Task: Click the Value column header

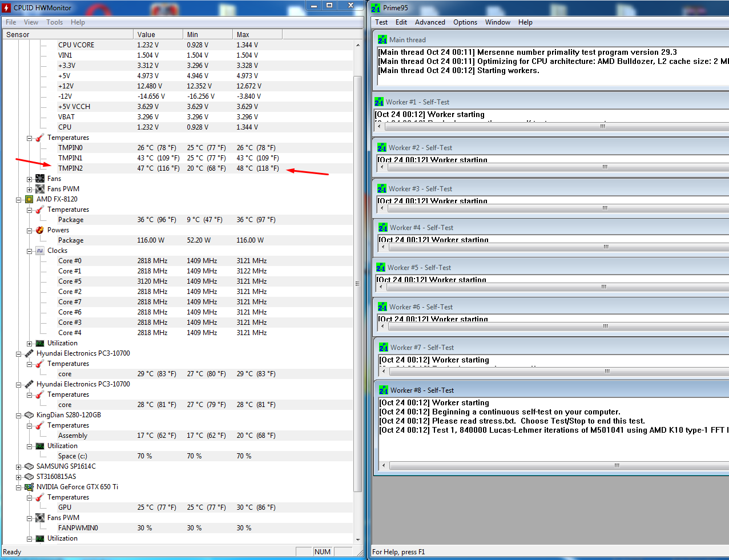Action: pyautogui.click(x=158, y=34)
